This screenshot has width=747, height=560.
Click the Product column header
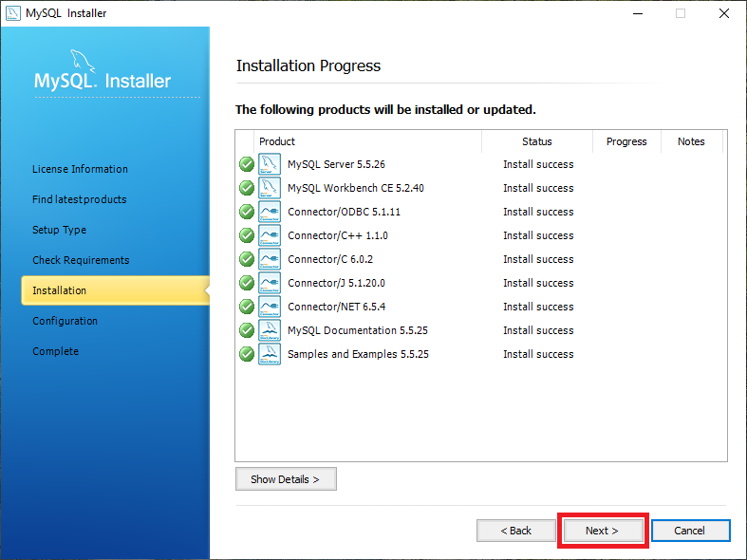click(367, 141)
